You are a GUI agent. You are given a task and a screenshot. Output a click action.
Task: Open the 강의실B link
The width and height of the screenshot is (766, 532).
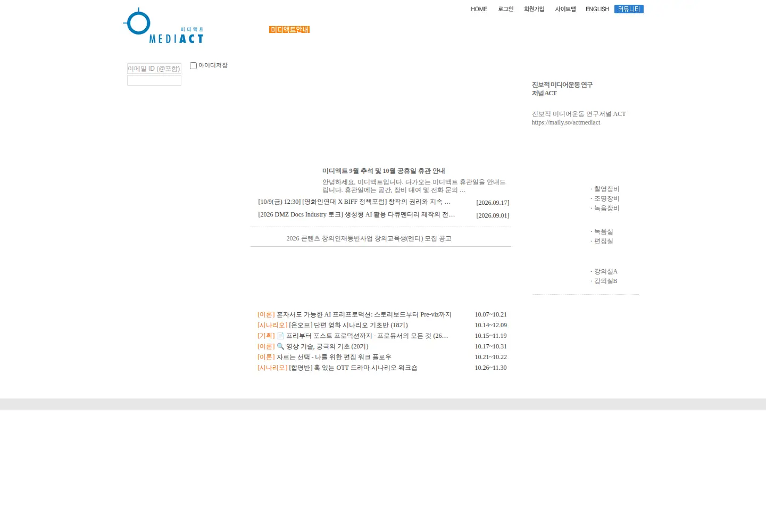[x=606, y=281]
